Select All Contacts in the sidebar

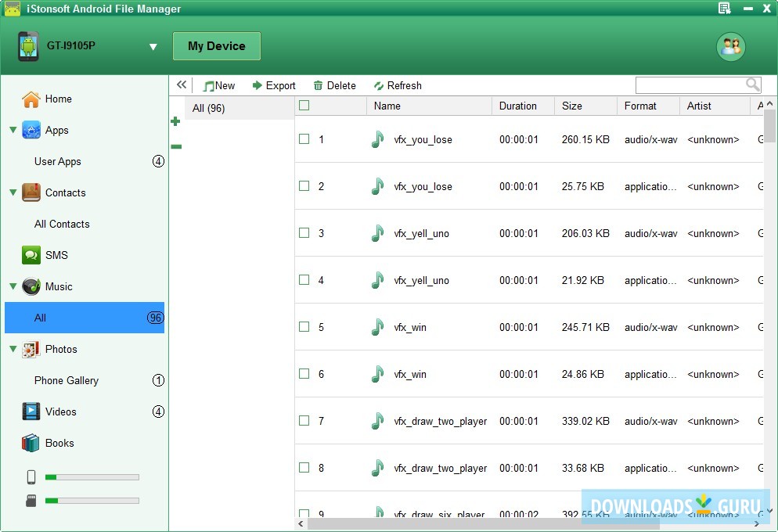[62, 224]
